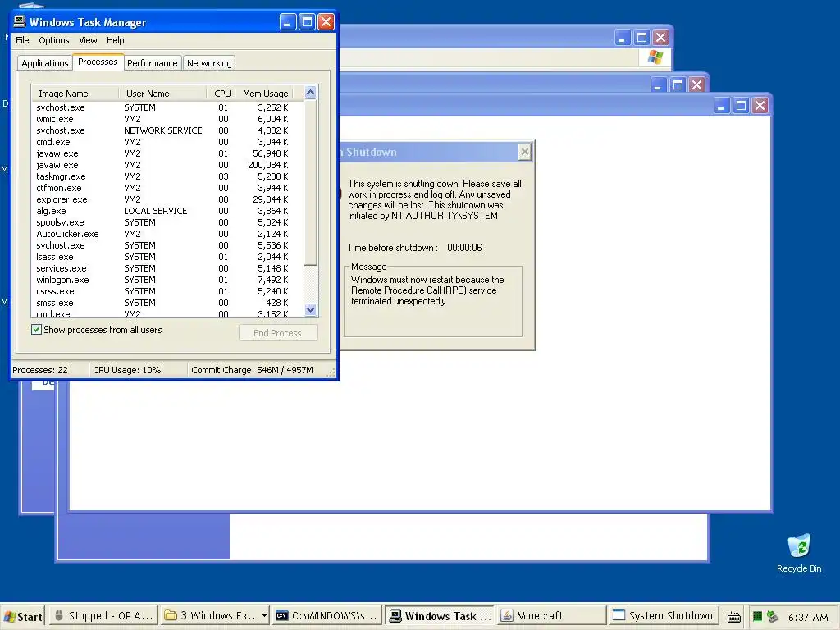Viewport: 840px width, 630px height.
Task: Open the Recycle Bin desktop icon
Action: (799, 554)
